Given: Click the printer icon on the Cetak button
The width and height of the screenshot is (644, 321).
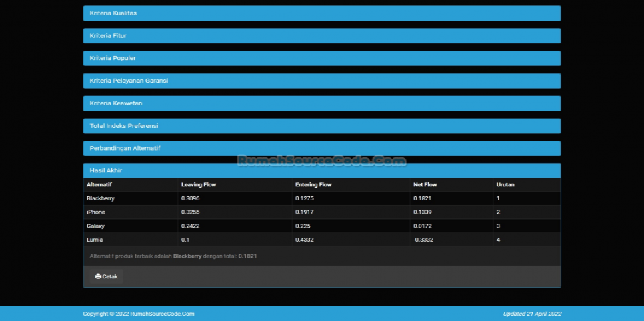Looking at the screenshot, I should click(98, 276).
